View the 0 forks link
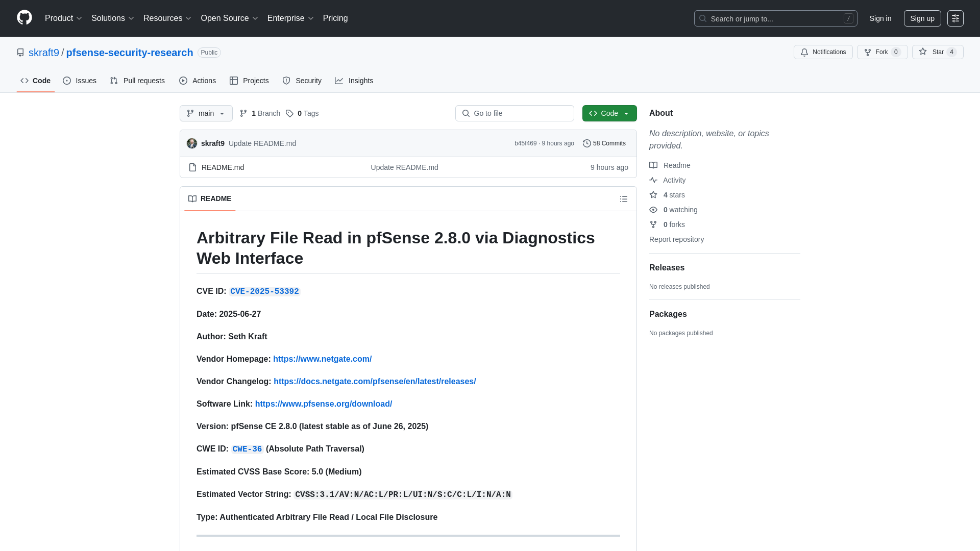980x551 pixels. pos(674,224)
